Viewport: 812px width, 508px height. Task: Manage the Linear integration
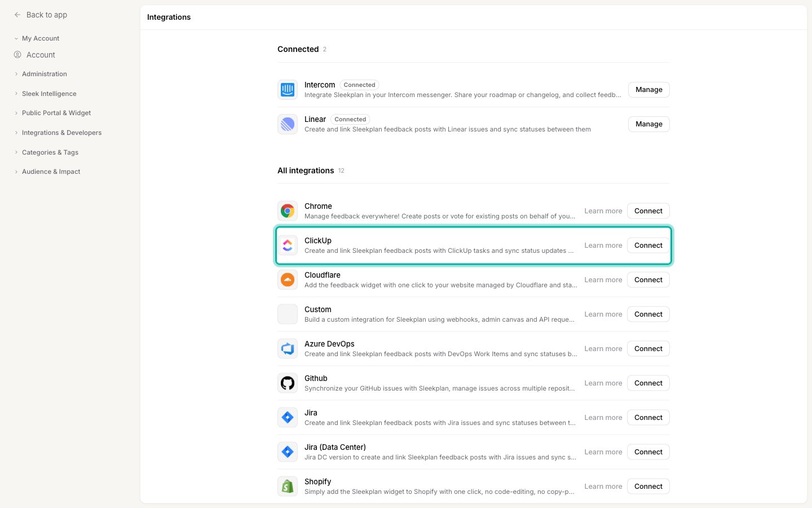point(649,124)
